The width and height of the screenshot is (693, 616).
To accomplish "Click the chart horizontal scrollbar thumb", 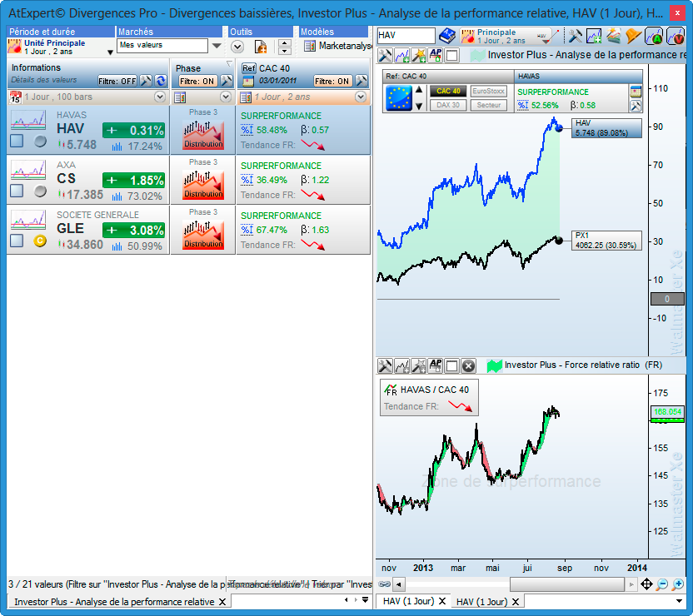I will (567, 584).
